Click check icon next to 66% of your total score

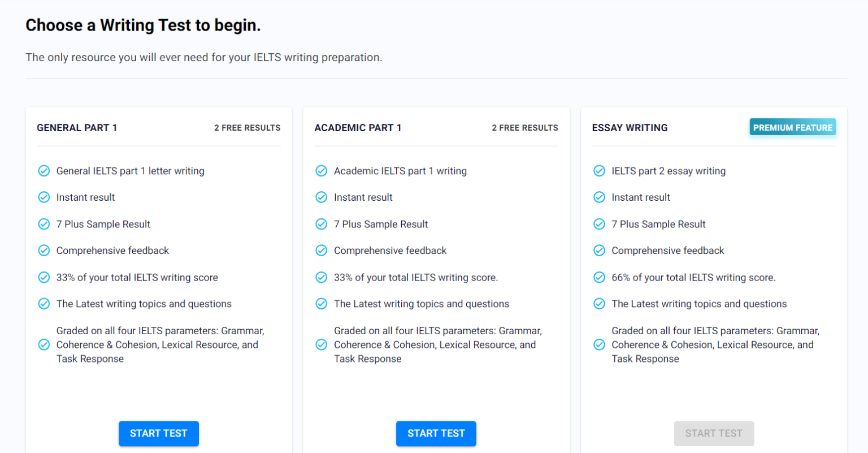[599, 277]
